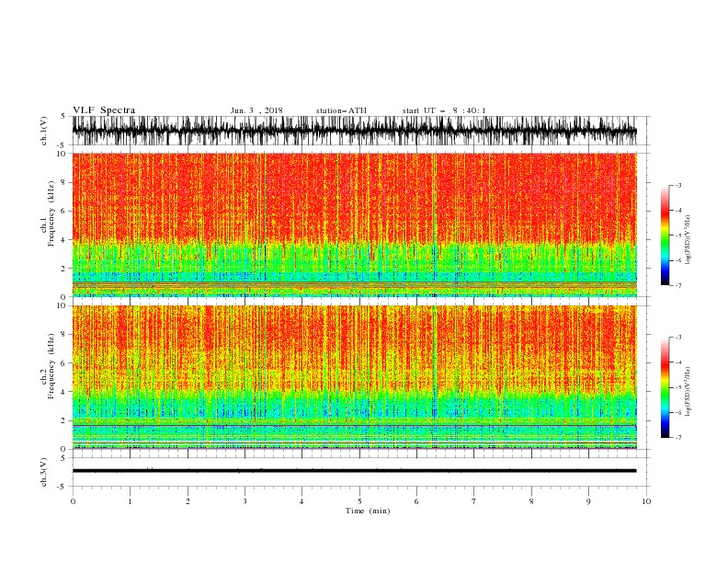728x563 pixels.
Task: Click the ch.2 spectrogram panel
Action: [x=354, y=377]
